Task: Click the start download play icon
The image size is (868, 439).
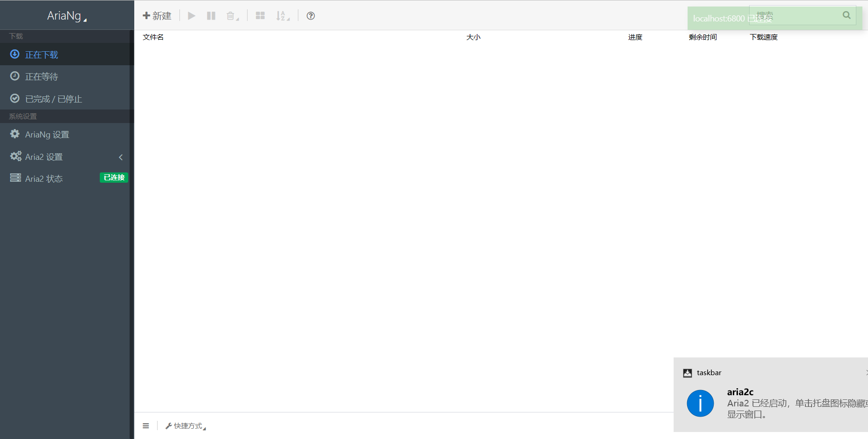Action: pos(191,16)
